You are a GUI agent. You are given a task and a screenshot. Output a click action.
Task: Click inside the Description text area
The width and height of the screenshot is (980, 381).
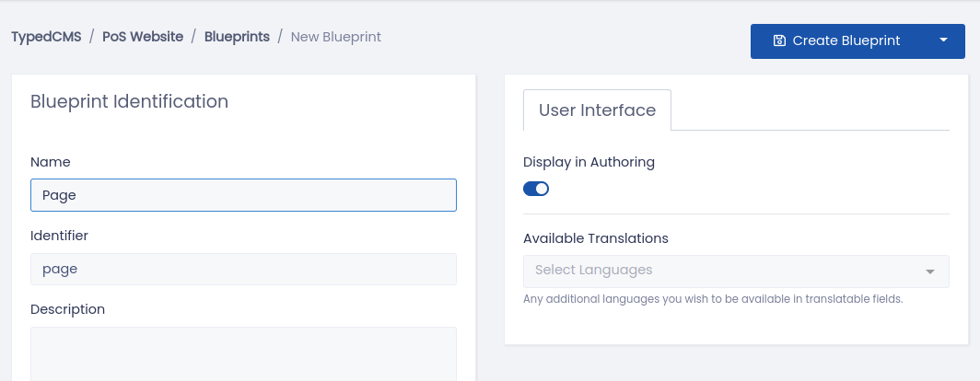pyautogui.click(x=243, y=354)
